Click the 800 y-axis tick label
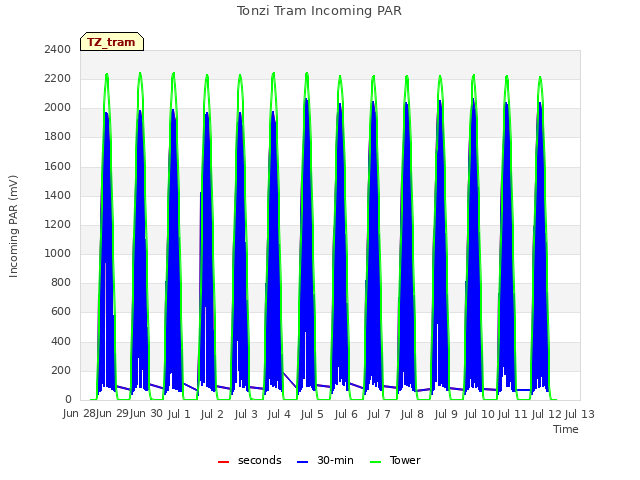Screen dimensions: 640x480 tap(61, 282)
